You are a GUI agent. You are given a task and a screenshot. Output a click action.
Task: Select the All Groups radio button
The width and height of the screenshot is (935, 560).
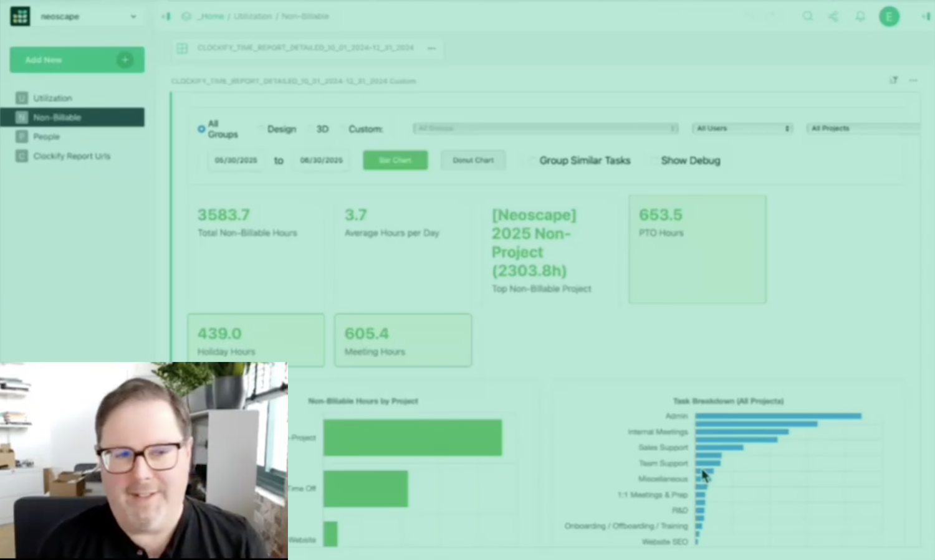[x=201, y=129]
